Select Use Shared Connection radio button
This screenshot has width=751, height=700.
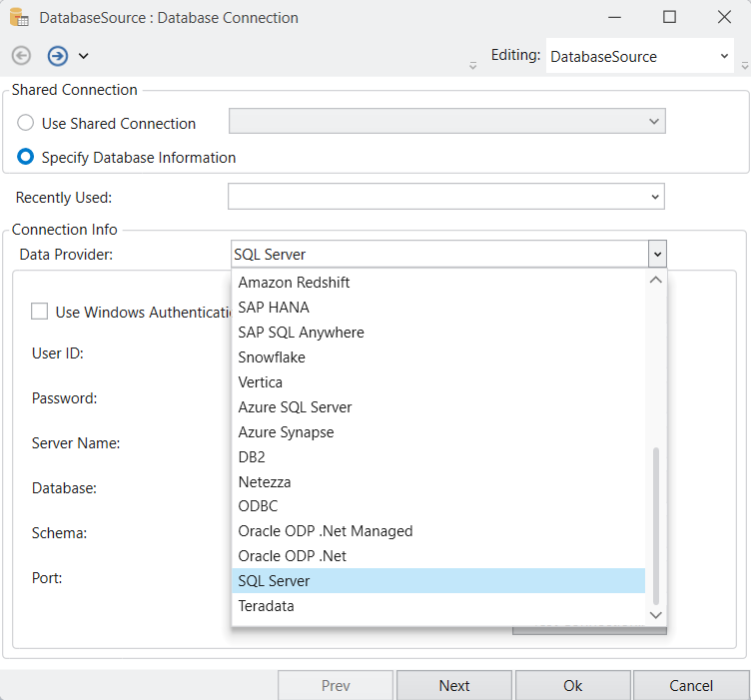click(x=26, y=124)
